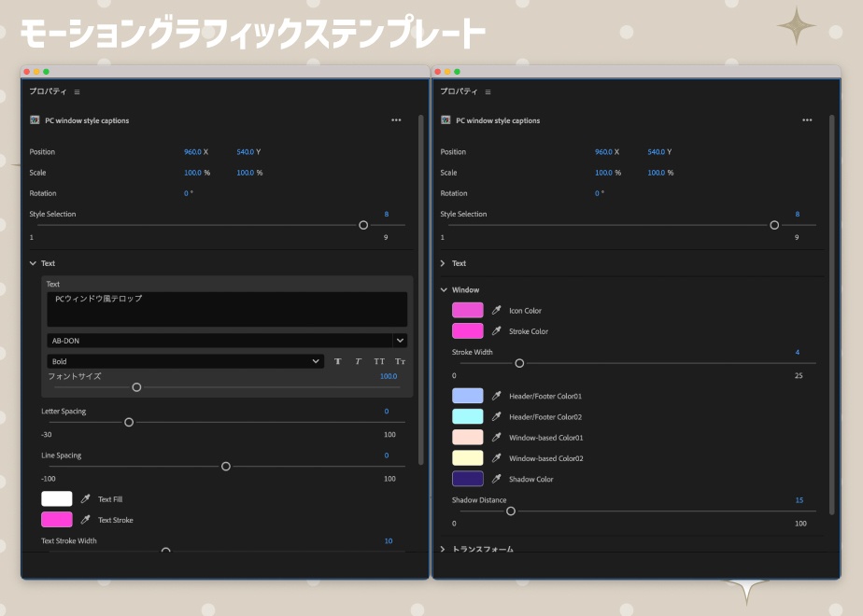This screenshot has height=616, width=863.
Task: Click the Line Spacing value 0
Action: (x=387, y=455)
